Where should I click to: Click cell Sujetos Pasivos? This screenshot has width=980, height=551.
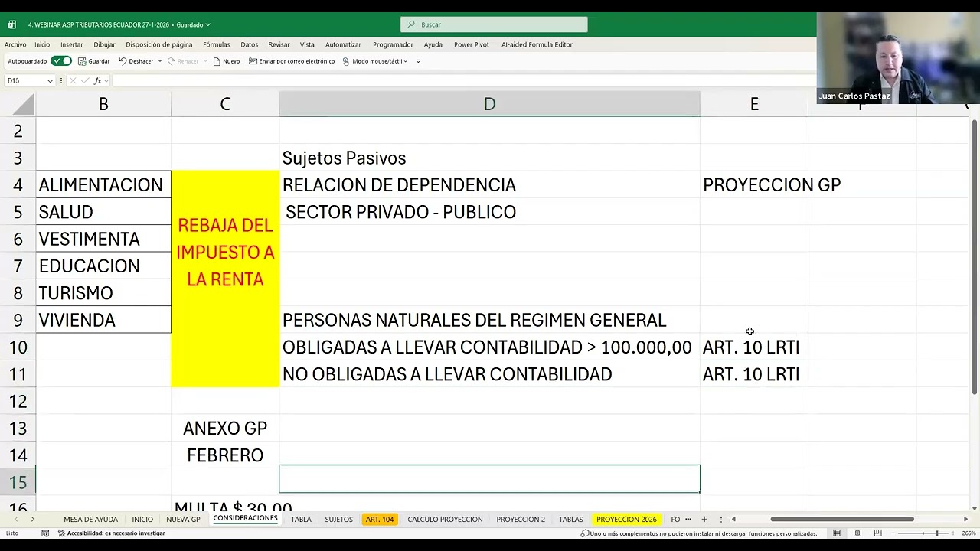coord(489,158)
